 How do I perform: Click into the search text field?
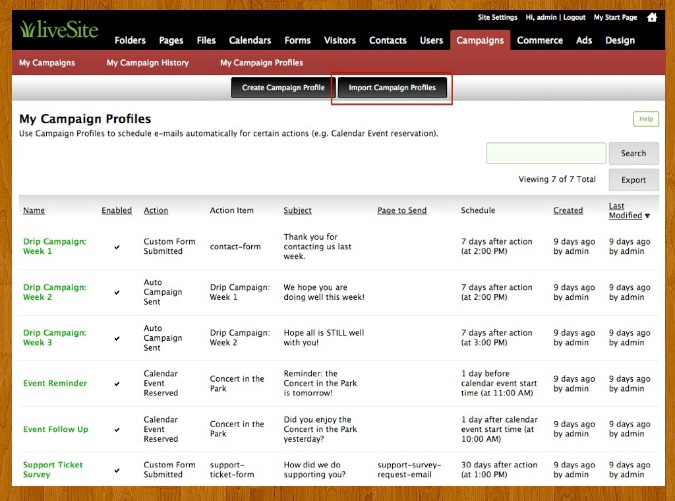546,153
